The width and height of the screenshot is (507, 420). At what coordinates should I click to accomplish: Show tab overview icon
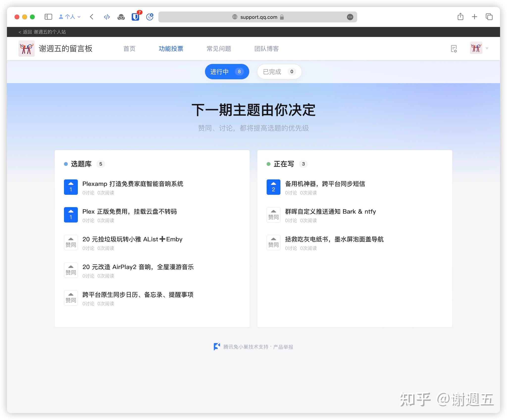[x=489, y=17]
